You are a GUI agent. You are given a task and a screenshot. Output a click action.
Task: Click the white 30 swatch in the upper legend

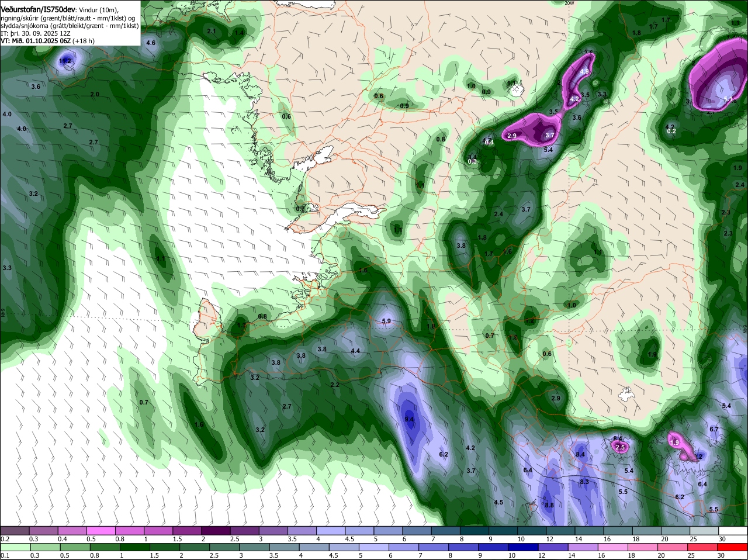(733, 531)
